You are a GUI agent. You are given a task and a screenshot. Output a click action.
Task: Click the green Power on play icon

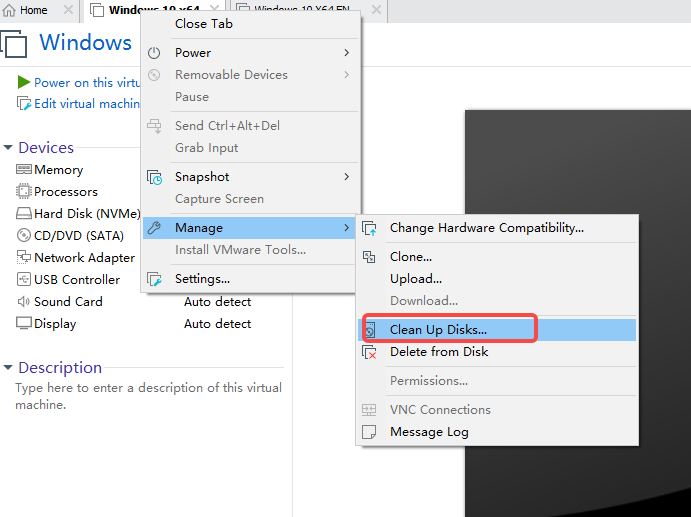pyautogui.click(x=23, y=82)
